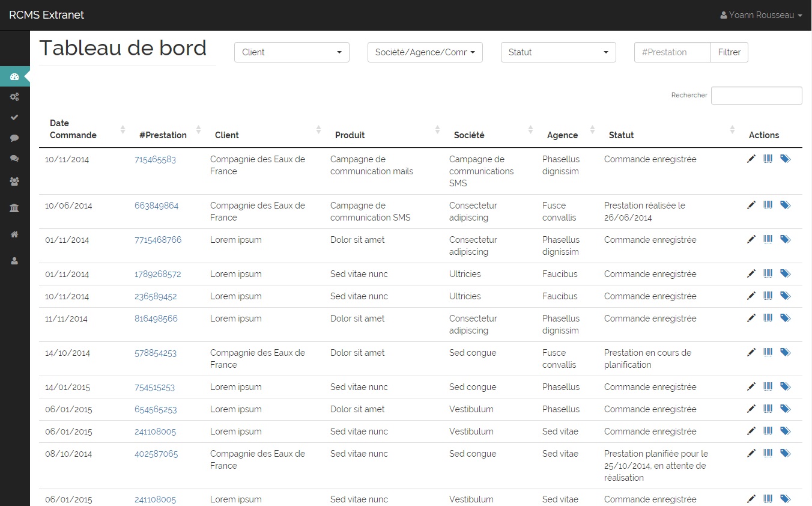Screen dimensions: 812x506
Task: Open the home icon in the sidebar
Action: 14,234
